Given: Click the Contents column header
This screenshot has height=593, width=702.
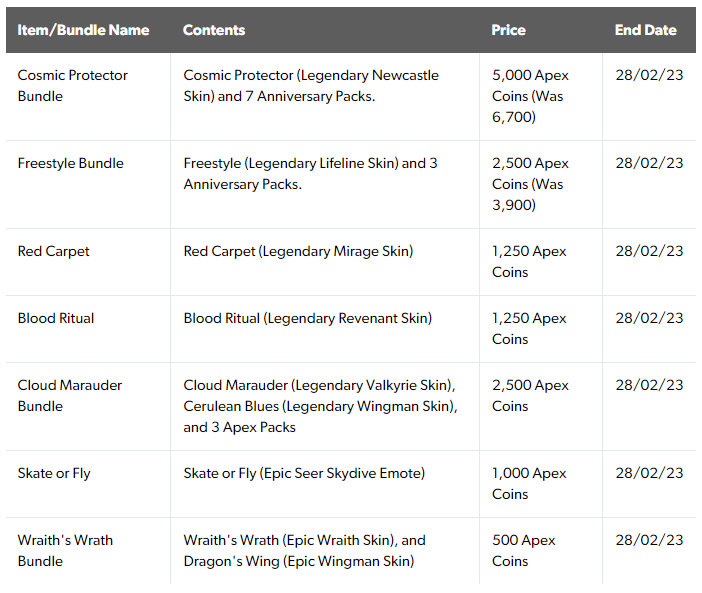Looking at the screenshot, I should tap(214, 30).
